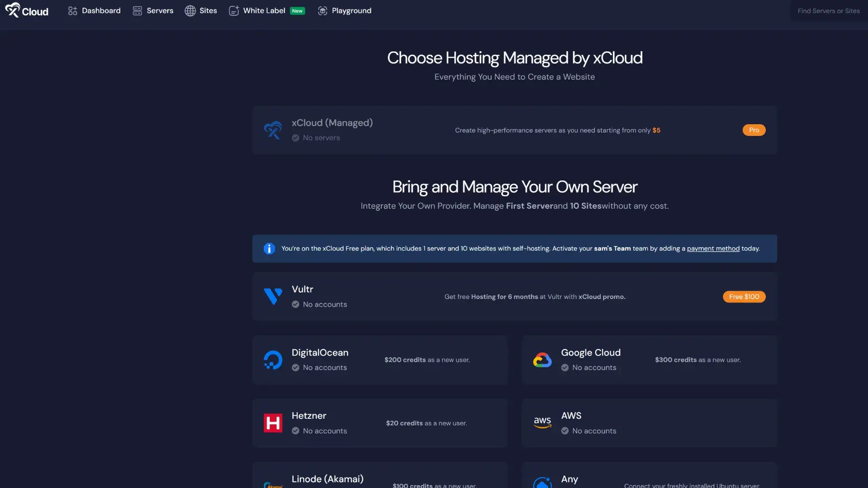Click the Playground icon

(322, 10)
